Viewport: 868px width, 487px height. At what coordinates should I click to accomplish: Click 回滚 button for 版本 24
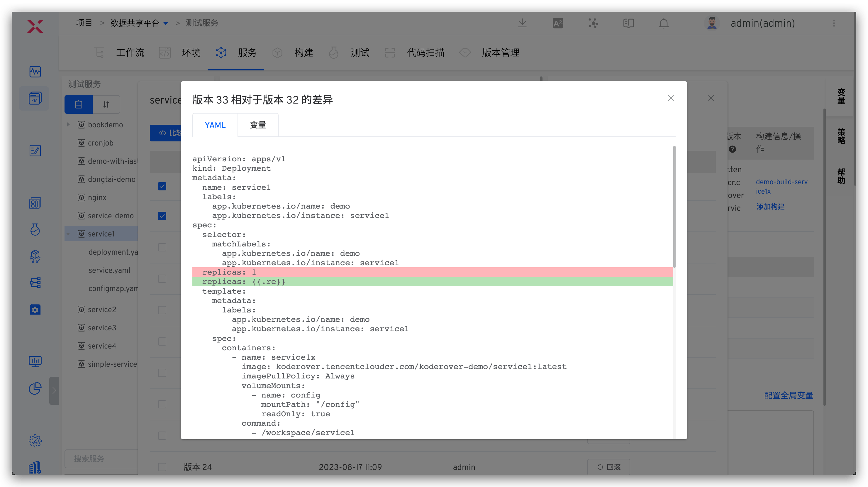tap(608, 467)
